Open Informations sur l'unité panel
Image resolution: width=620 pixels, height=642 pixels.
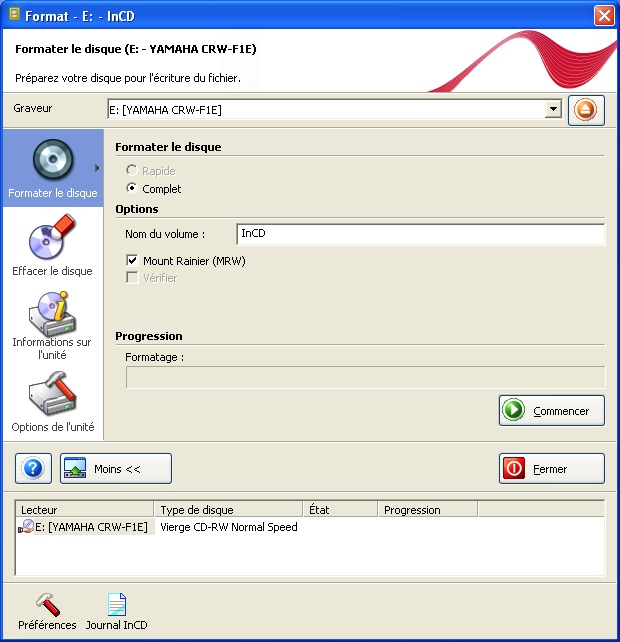(52, 326)
